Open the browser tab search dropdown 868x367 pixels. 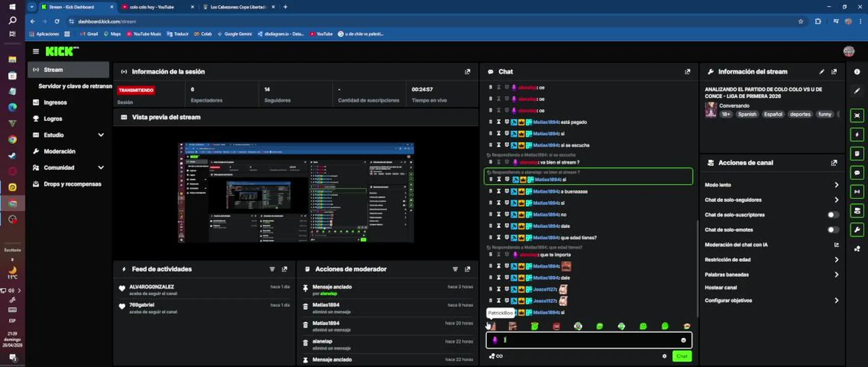(32, 7)
